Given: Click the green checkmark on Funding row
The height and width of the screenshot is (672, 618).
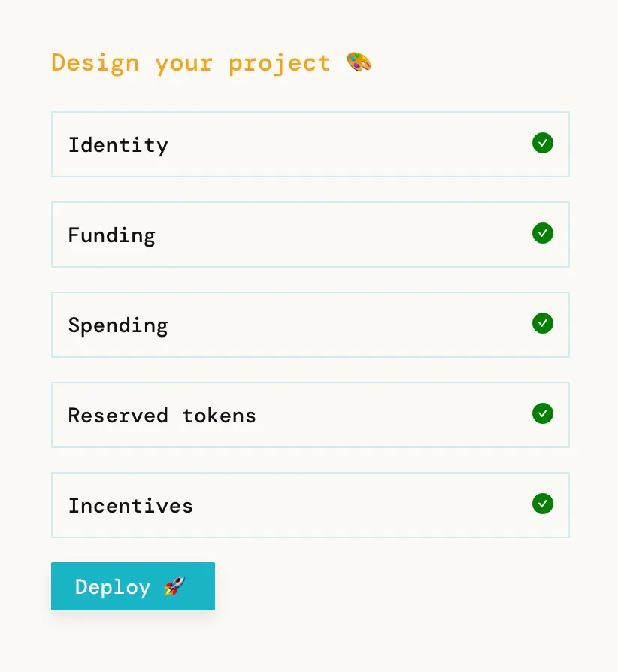Looking at the screenshot, I should [x=543, y=233].
